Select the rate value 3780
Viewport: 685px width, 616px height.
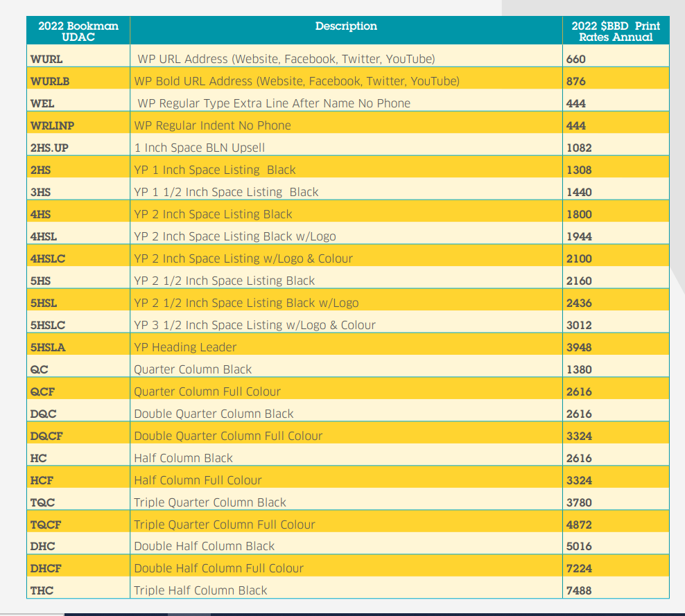click(579, 502)
